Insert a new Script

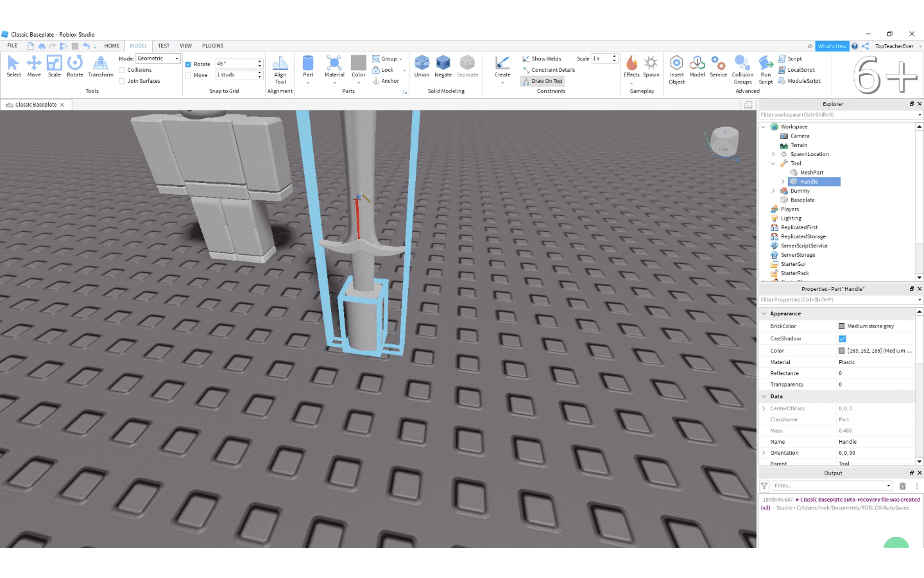(x=790, y=58)
